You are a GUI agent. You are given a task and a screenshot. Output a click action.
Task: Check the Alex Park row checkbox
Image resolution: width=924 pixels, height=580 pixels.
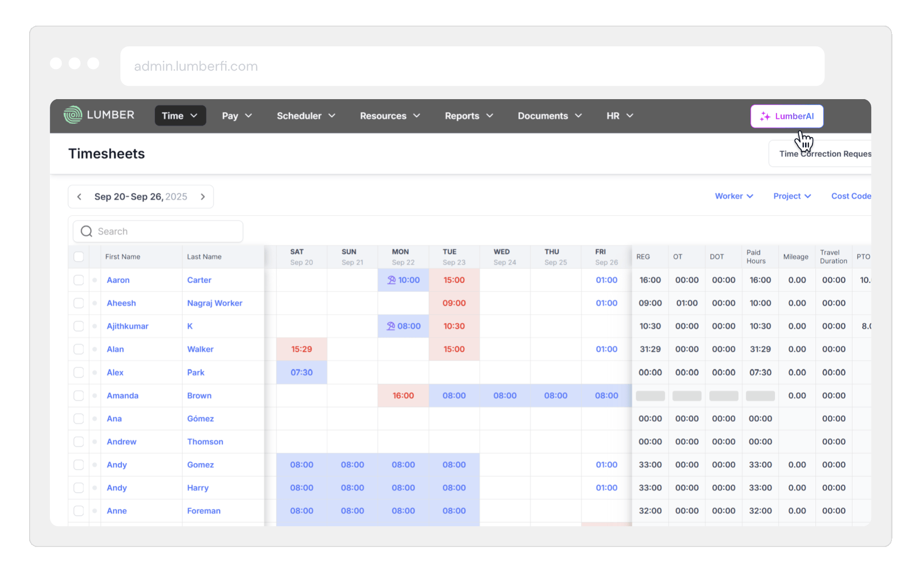[78, 372]
